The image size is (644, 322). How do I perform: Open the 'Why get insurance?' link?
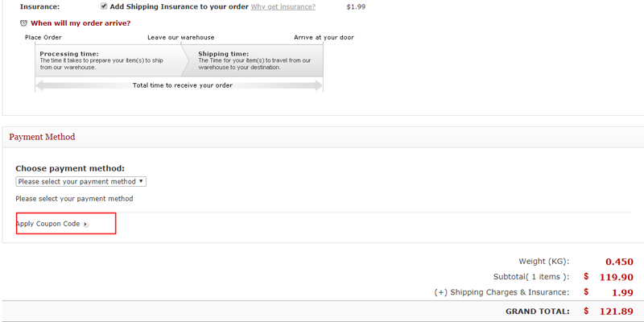(x=283, y=6)
